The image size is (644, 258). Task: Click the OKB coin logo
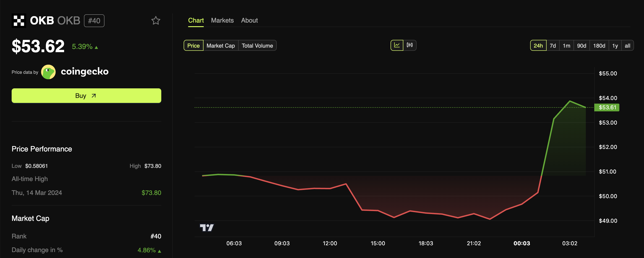point(19,20)
